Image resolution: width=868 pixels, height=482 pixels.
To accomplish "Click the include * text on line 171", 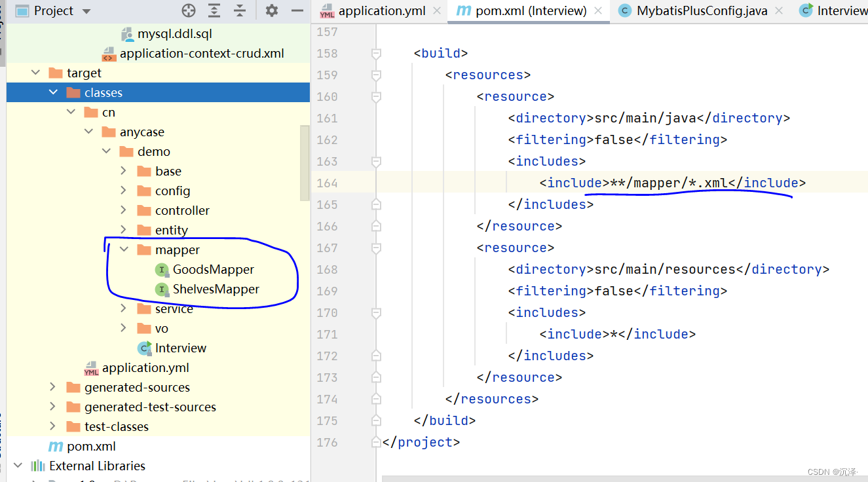I will tap(618, 335).
